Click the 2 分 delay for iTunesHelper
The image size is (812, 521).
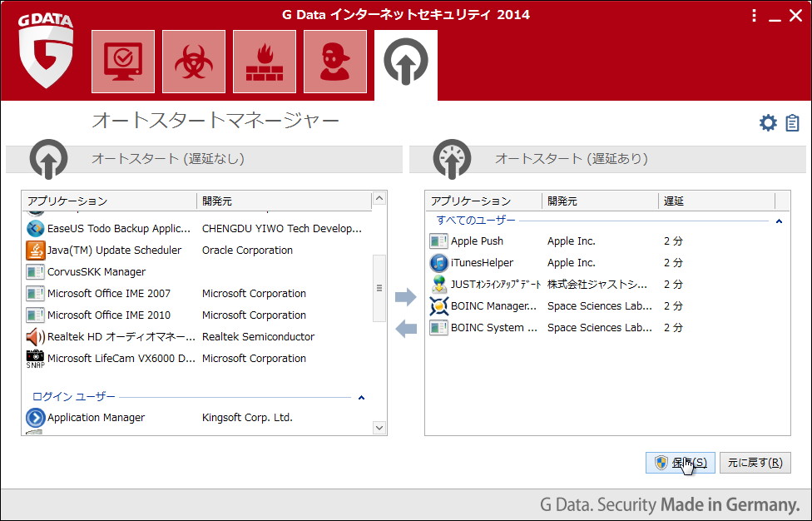673,263
